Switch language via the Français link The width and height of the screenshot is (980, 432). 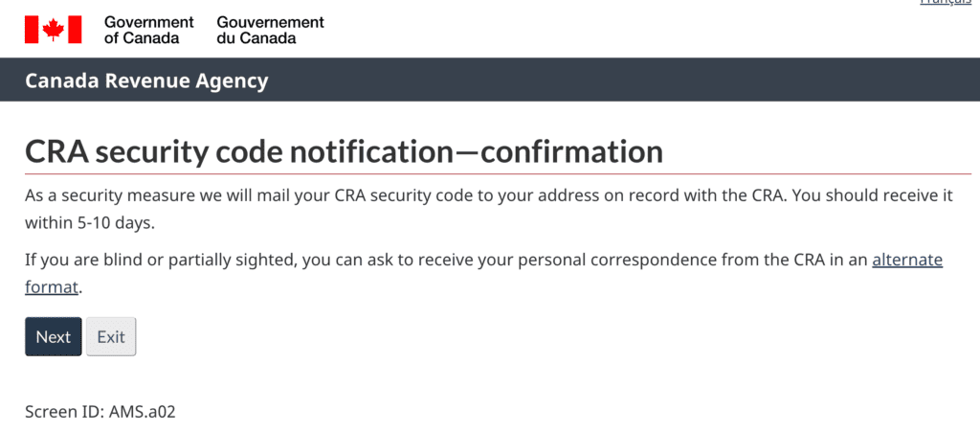pos(946,3)
